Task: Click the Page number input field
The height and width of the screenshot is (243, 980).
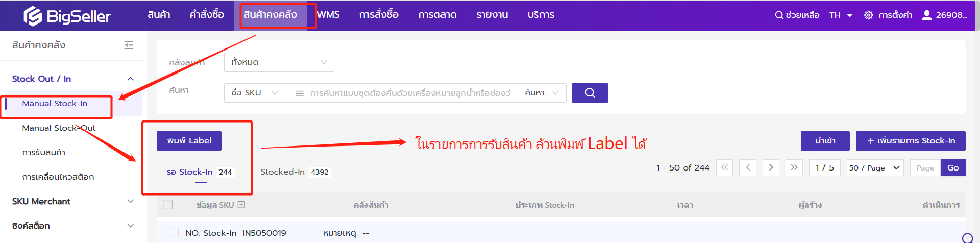Action: [925, 168]
